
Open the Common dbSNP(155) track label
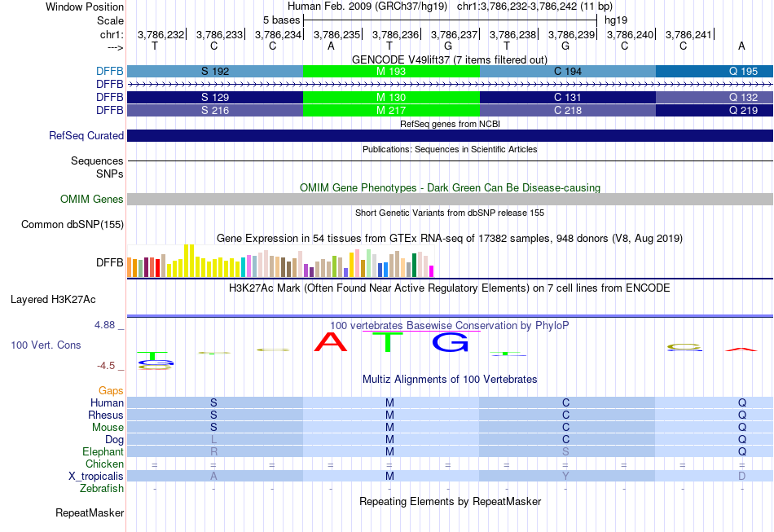tap(73, 225)
